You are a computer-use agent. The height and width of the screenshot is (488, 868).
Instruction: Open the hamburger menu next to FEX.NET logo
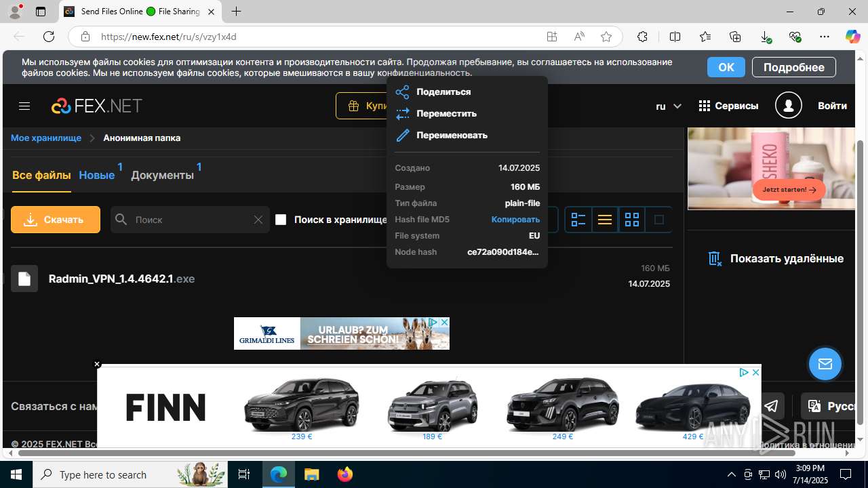coord(24,106)
